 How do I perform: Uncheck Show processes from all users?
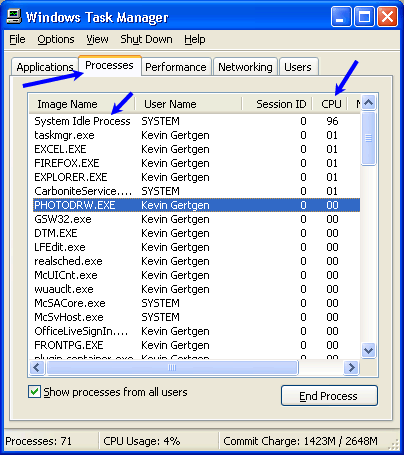pyautogui.click(x=34, y=392)
